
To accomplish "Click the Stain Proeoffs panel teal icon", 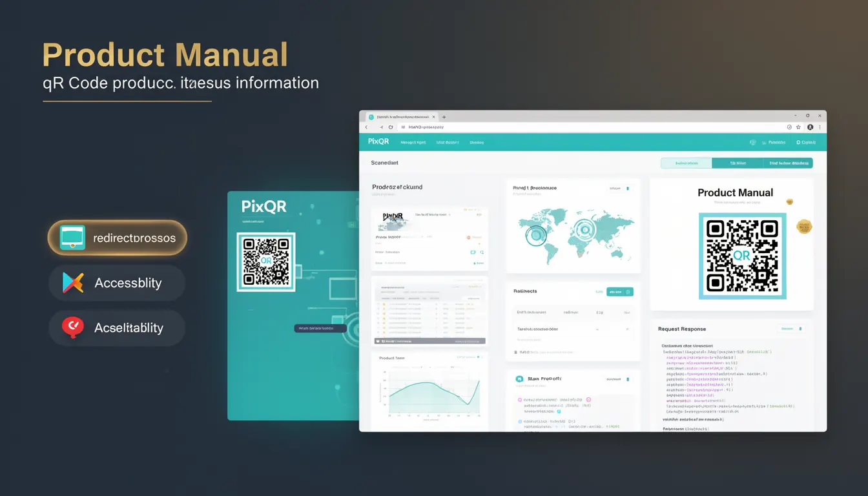I will [519, 379].
